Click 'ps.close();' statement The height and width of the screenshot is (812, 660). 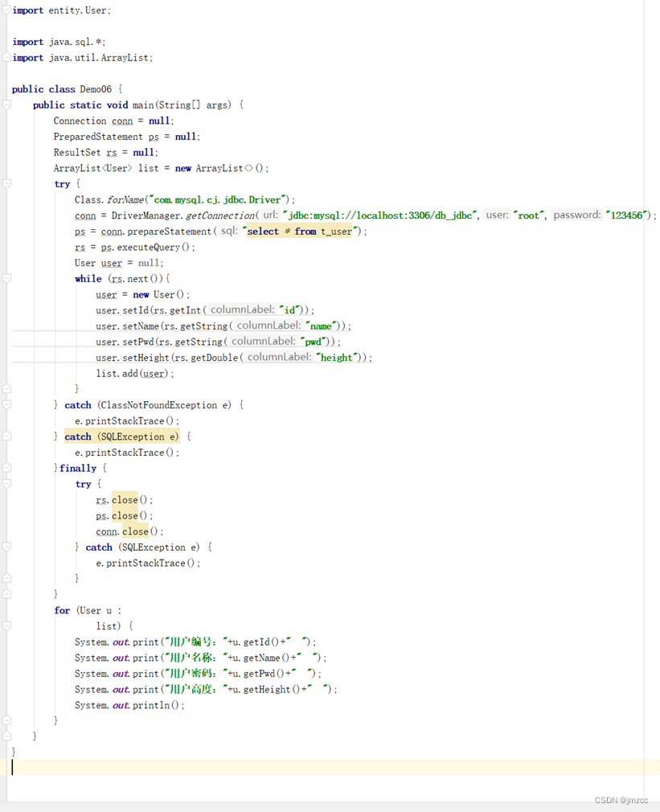click(125, 516)
